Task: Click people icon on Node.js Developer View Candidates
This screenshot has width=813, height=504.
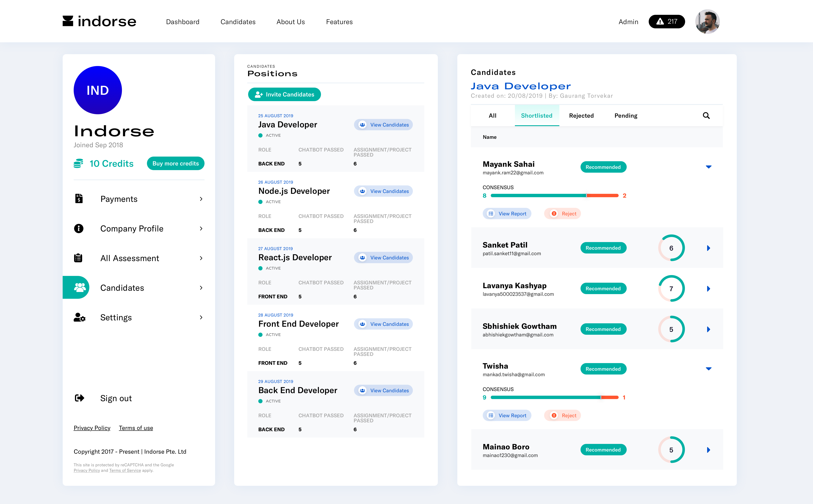Action: point(362,191)
